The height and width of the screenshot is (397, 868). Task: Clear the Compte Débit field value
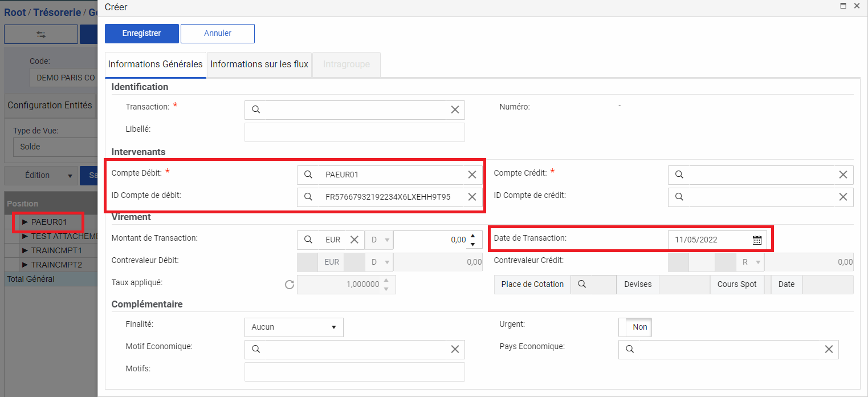(x=472, y=175)
